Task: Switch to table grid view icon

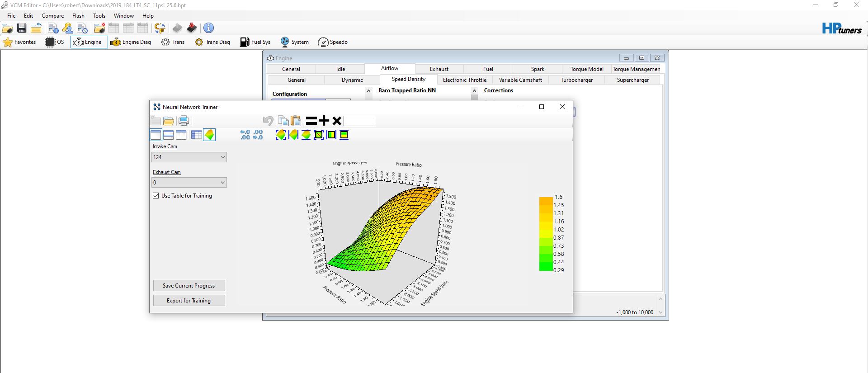Action: 196,135
